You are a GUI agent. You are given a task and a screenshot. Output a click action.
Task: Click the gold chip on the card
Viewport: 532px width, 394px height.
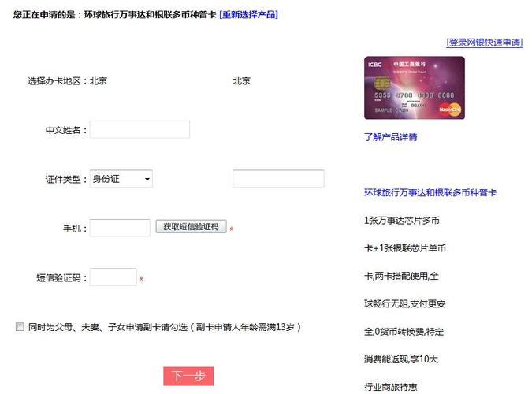(381, 84)
